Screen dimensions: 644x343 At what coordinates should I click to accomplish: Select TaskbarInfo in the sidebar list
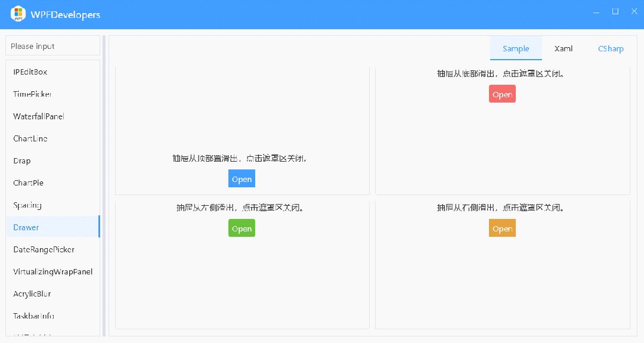pyautogui.click(x=52, y=316)
